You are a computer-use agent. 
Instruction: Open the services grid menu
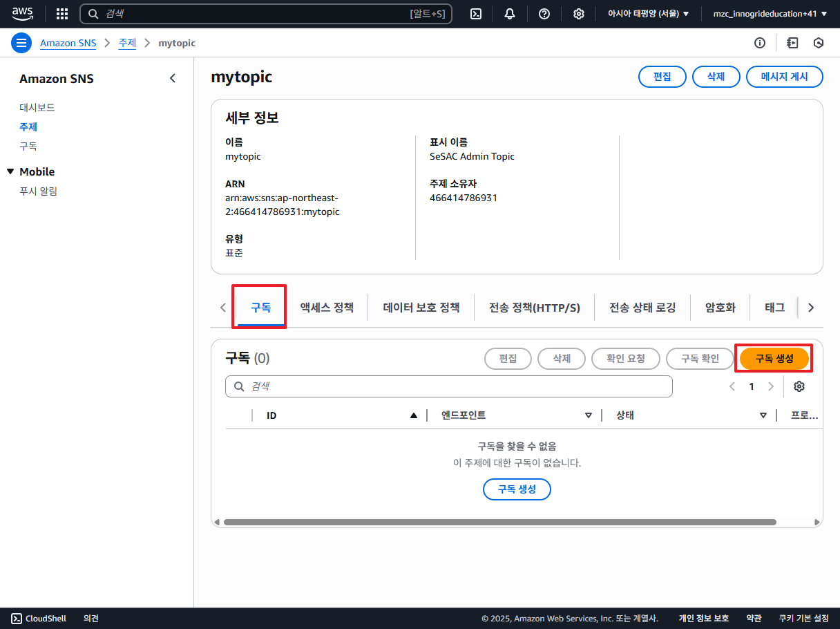tap(62, 14)
